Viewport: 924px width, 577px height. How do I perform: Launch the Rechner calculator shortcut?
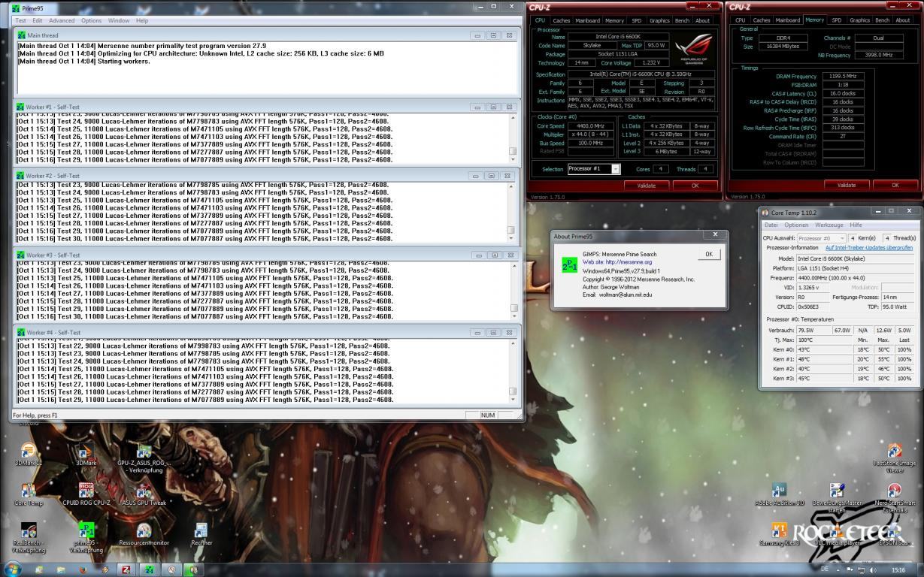(201, 533)
